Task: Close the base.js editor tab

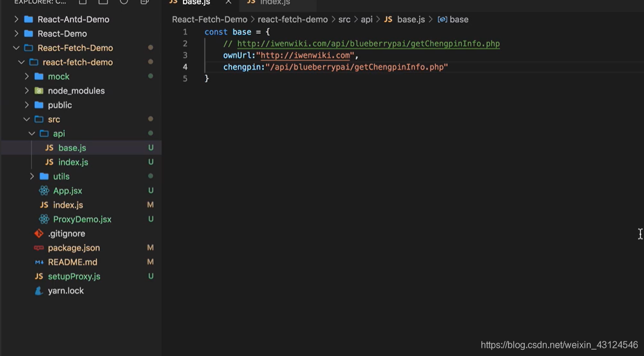Action: (x=229, y=2)
